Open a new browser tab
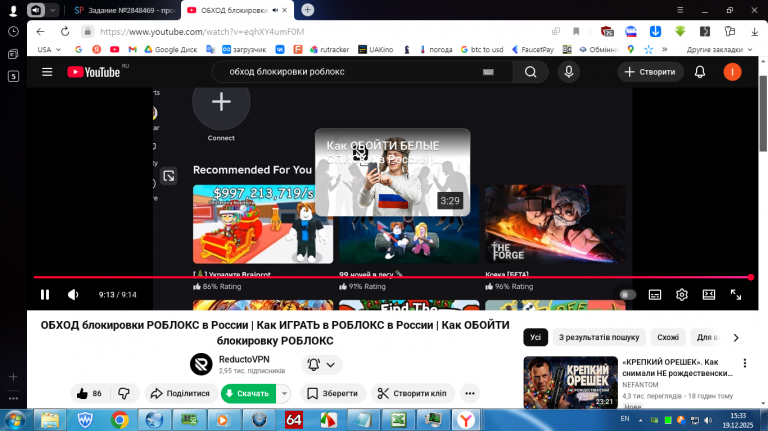This screenshot has width=768, height=431. click(308, 10)
